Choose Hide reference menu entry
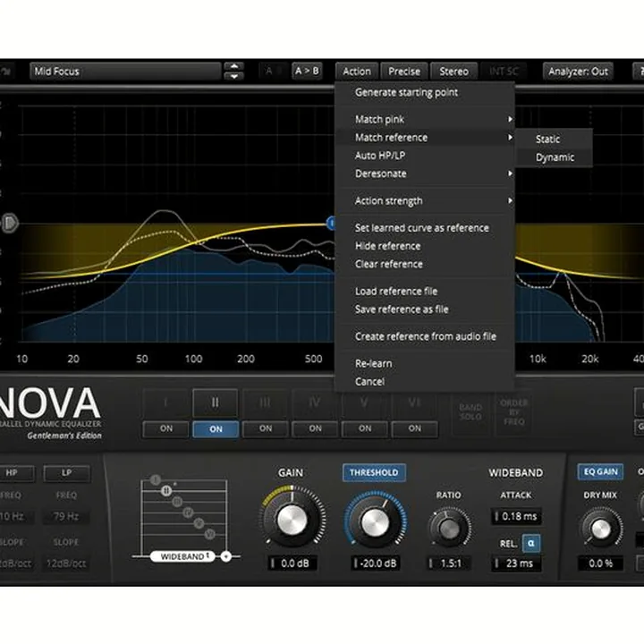644x644 pixels. point(425,246)
